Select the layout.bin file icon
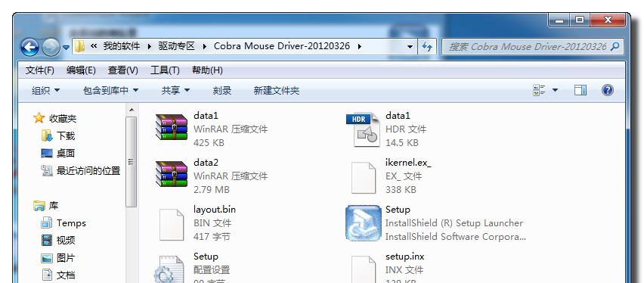This screenshot has width=644, height=283. click(172, 225)
